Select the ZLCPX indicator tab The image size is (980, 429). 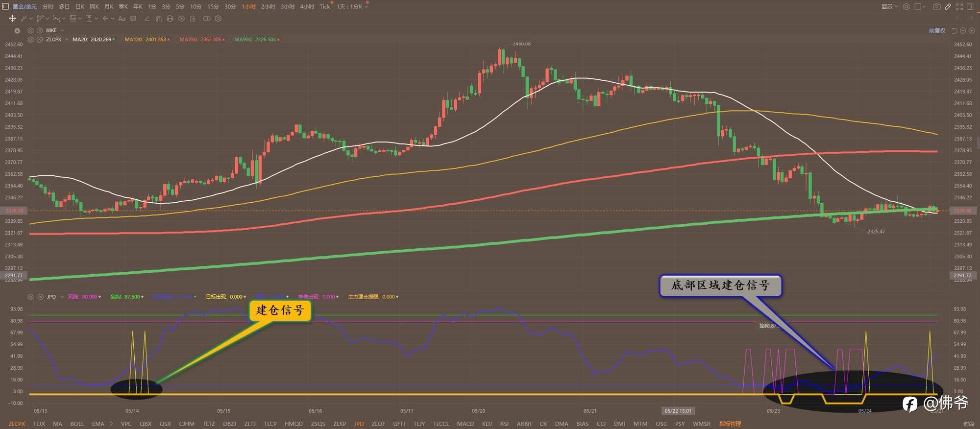click(17, 424)
